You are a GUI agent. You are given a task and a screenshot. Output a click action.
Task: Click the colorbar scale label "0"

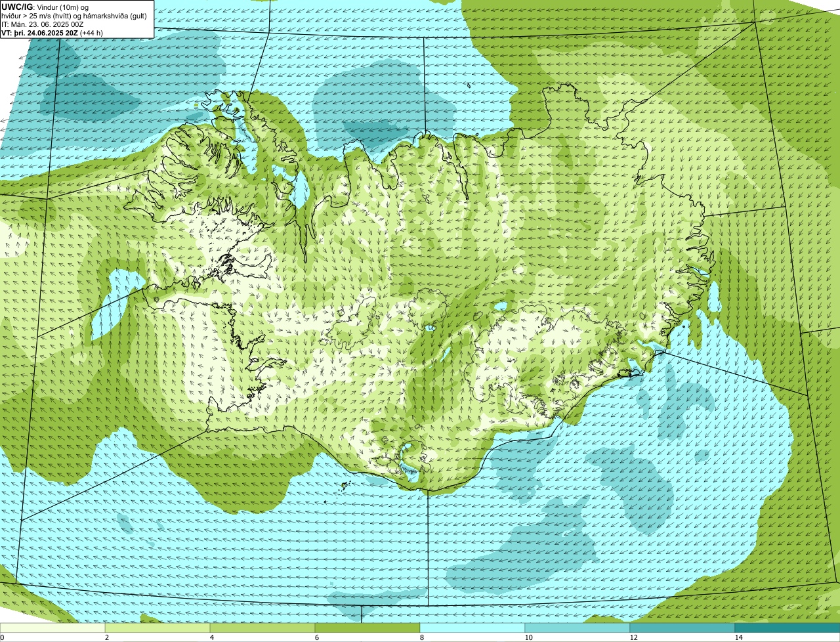(3, 637)
